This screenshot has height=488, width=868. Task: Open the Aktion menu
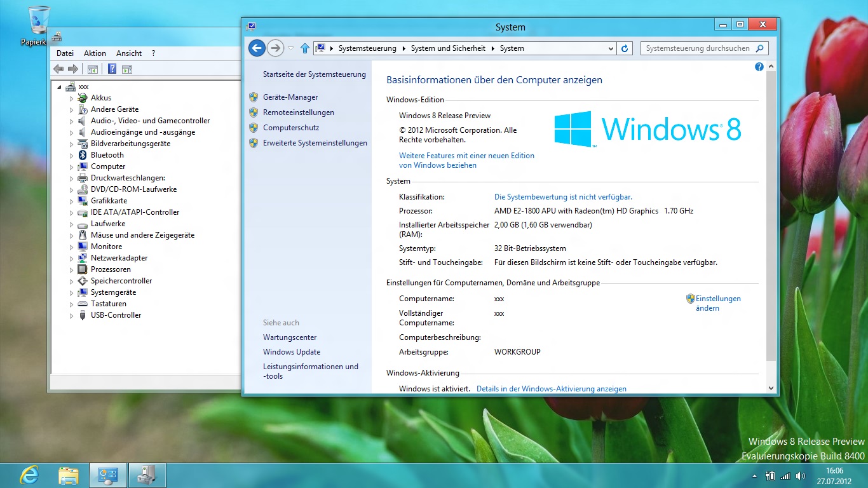95,53
